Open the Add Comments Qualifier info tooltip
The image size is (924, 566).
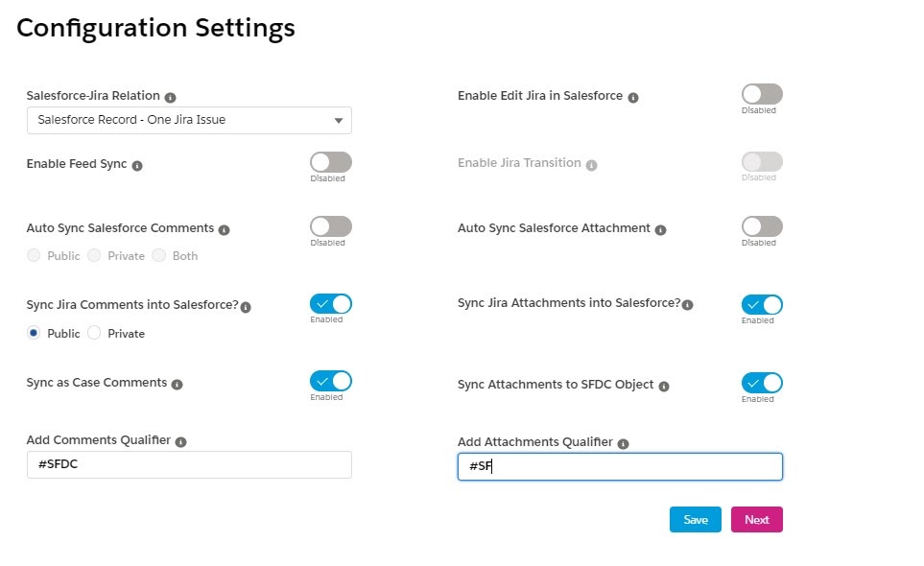(182, 440)
